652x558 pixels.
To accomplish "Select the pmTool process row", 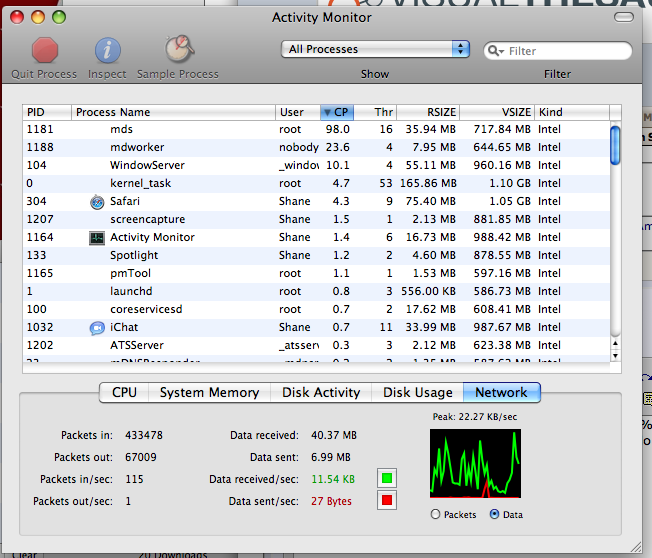I will 316,273.
